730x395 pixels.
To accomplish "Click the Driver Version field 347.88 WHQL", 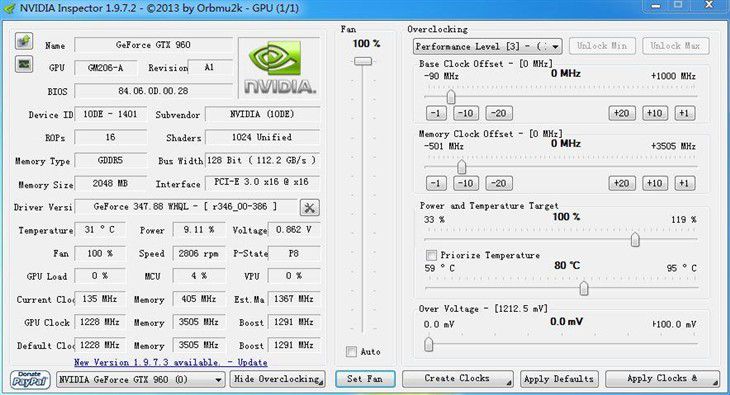I will [185, 206].
